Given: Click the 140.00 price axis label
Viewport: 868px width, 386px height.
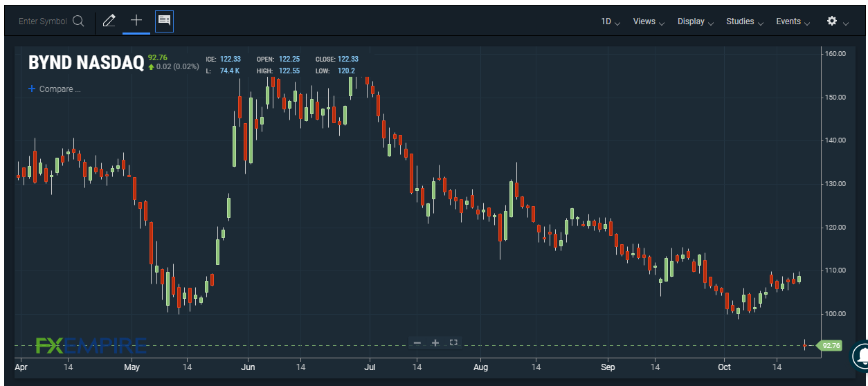Looking at the screenshot, I should tap(836, 140).
